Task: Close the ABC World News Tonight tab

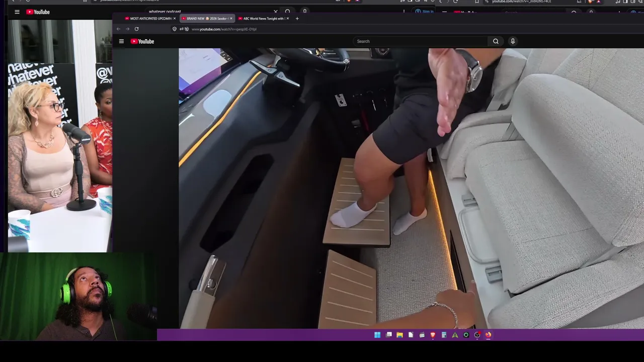Action: (288, 19)
